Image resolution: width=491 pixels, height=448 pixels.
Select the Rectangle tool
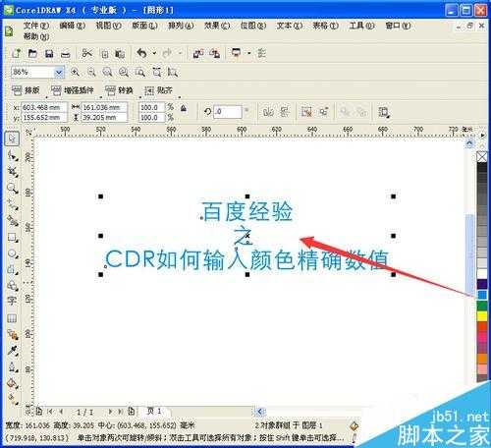[12, 237]
